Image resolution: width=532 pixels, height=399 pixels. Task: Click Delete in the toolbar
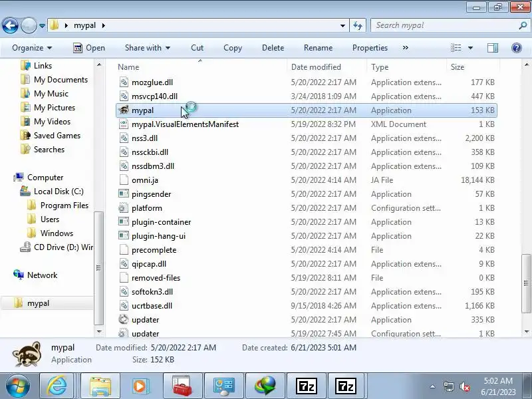[x=273, y=48]
